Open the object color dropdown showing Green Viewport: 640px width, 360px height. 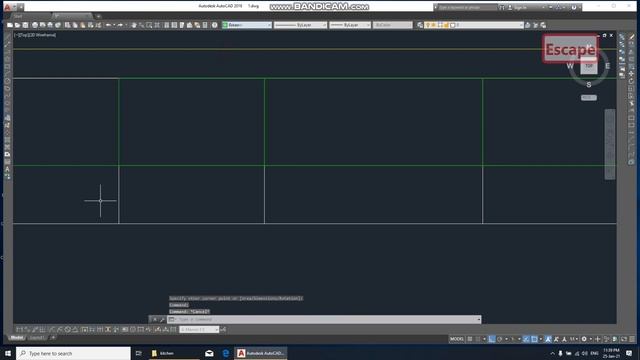[247, 25]
